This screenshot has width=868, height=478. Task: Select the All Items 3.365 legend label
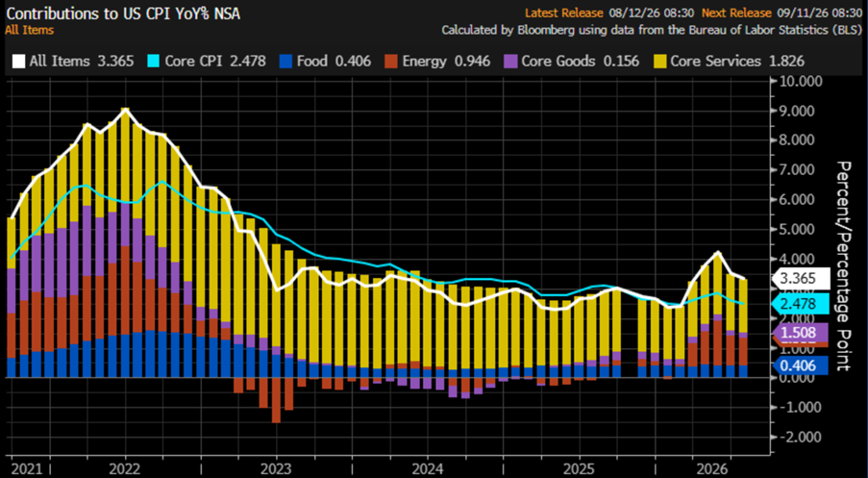point(82,61)
